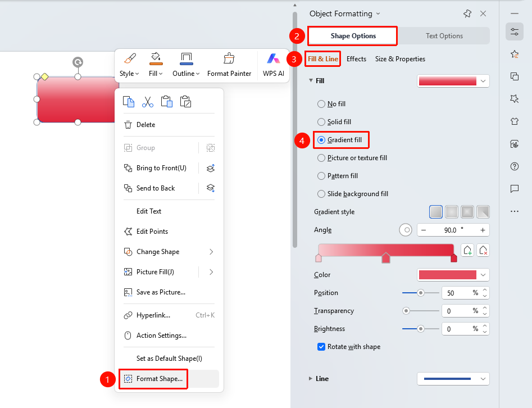Add a gradient stop
Viewport: 532px width, 408px height.
(467, 251)
